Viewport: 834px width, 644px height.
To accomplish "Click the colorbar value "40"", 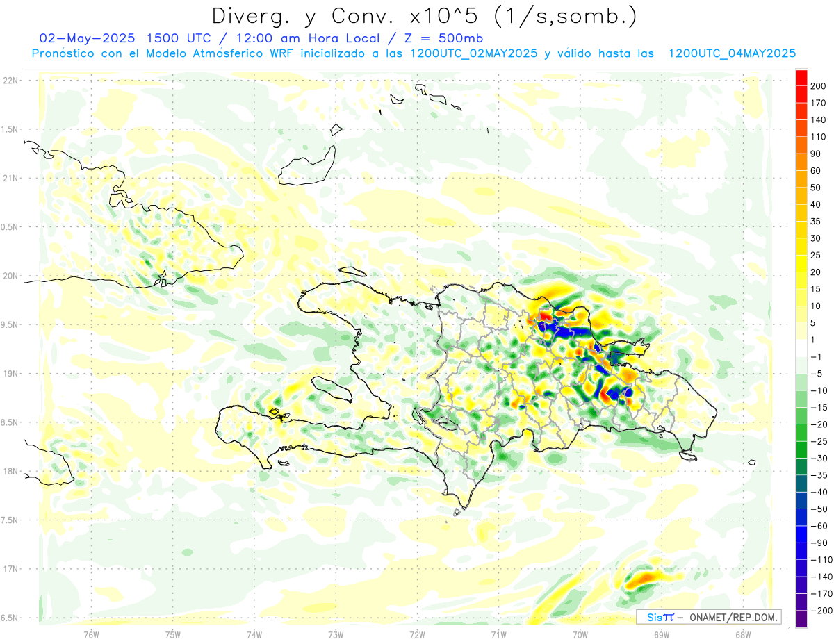I will [x=817, y=204].
